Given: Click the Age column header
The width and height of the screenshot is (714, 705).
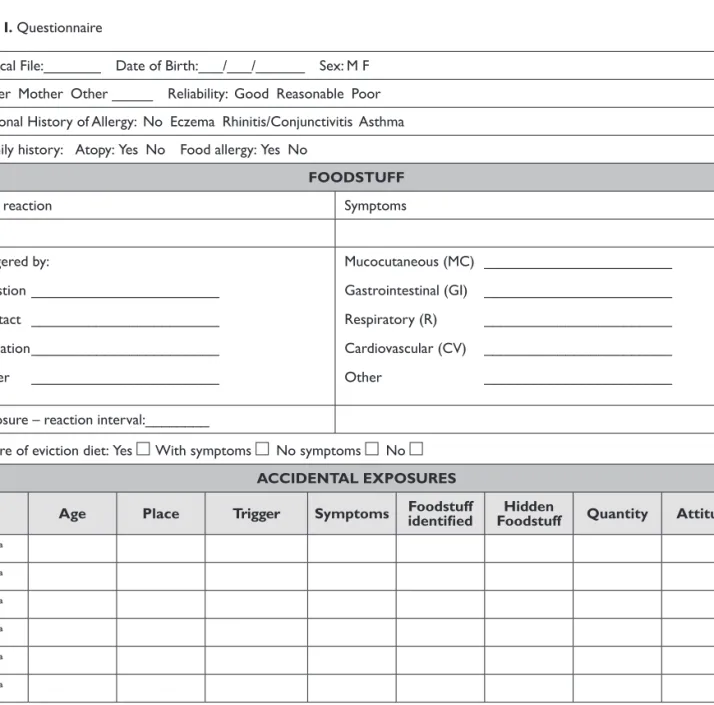Looking at the screenshot, I should 72,514.
